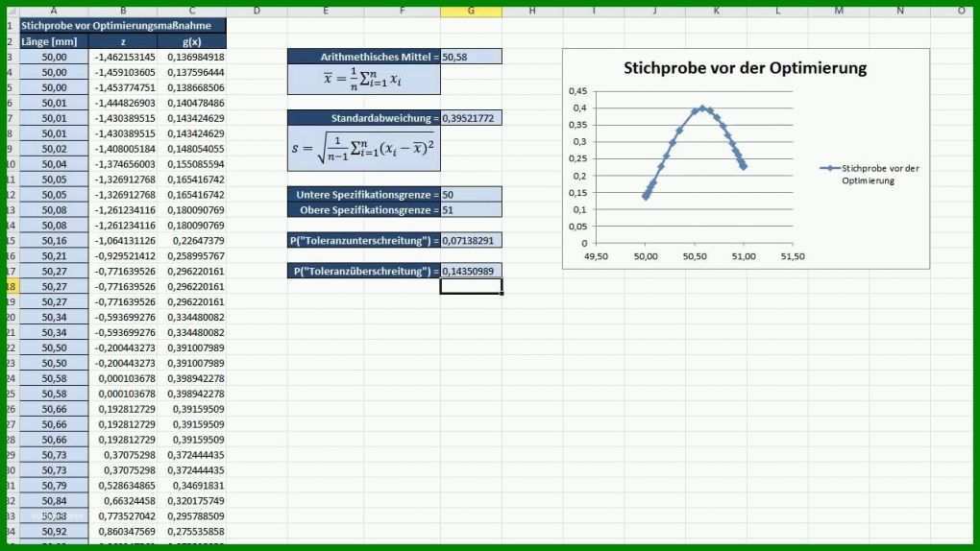Select z value -1,459103605
Viewport: 980px width, 551px height.
123,72
